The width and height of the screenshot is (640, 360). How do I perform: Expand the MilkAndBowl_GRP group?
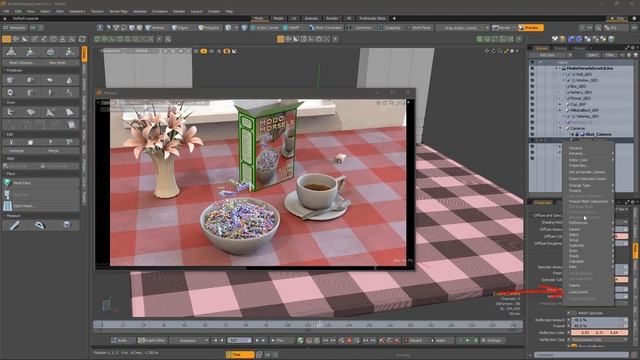pyautogui.click(x=560, y=110)
